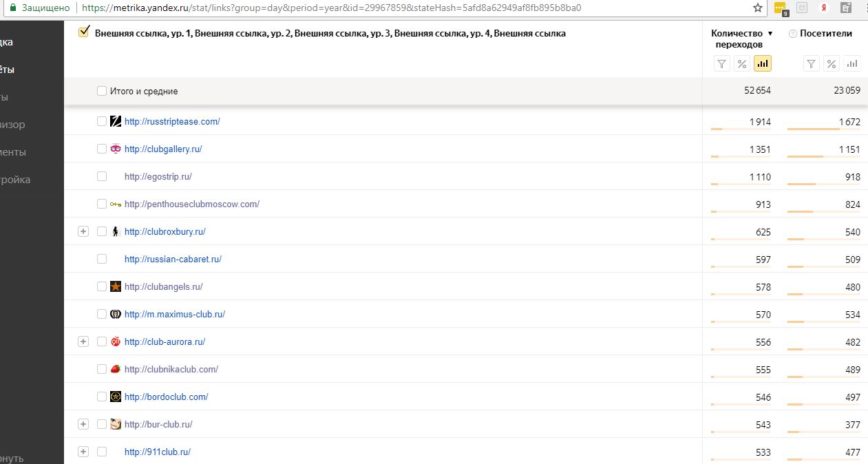The image size is (868, 464).
Task: Click the green secure lock icon
Action: click(x=12, y=8)
